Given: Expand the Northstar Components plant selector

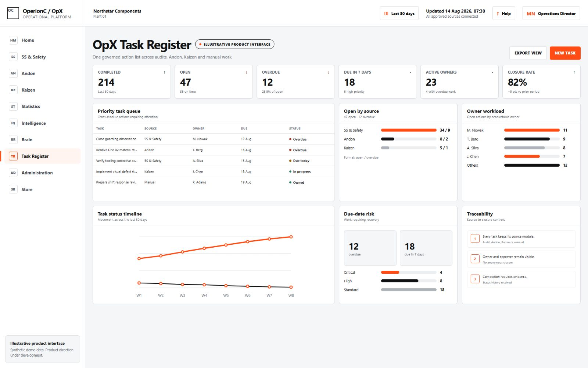Looking at the screenshot, I should [117, 13].
